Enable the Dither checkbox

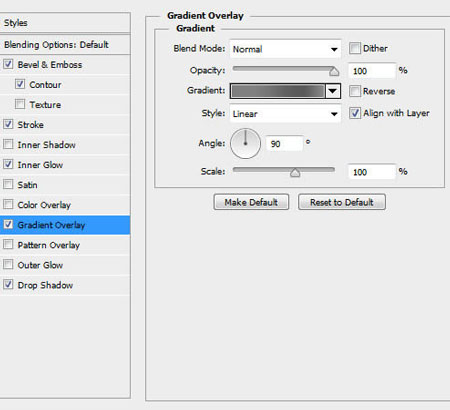pos(355,48)
